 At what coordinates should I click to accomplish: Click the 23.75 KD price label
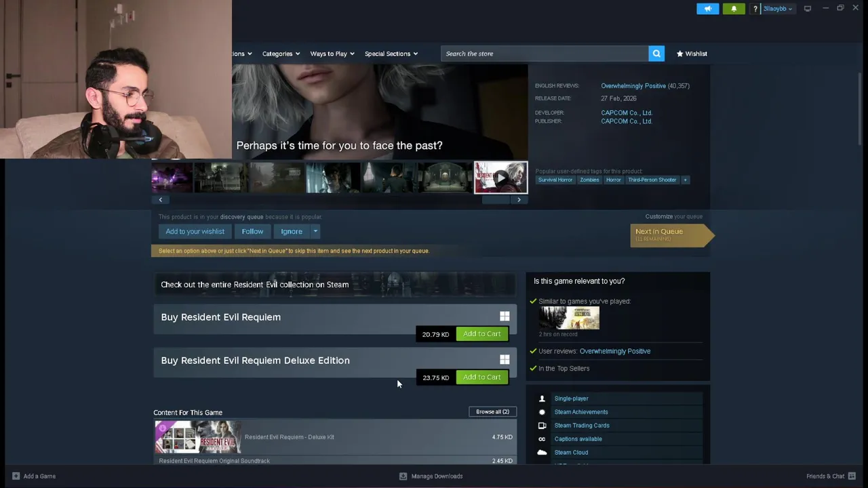point(435,378)
